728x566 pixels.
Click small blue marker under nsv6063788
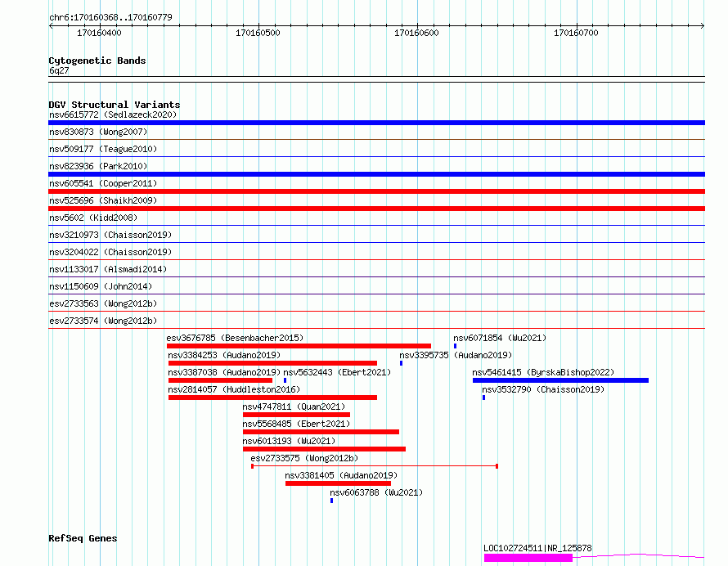(x=331, y=501)
